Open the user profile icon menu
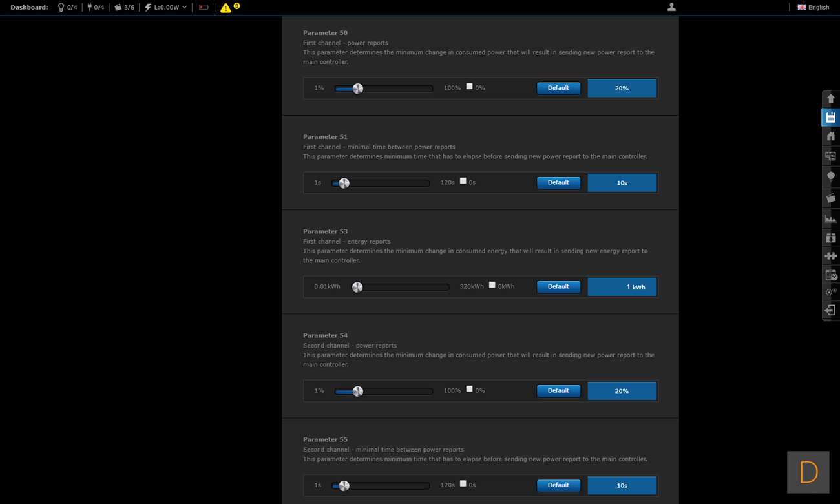840x504 pixels. 671,7
